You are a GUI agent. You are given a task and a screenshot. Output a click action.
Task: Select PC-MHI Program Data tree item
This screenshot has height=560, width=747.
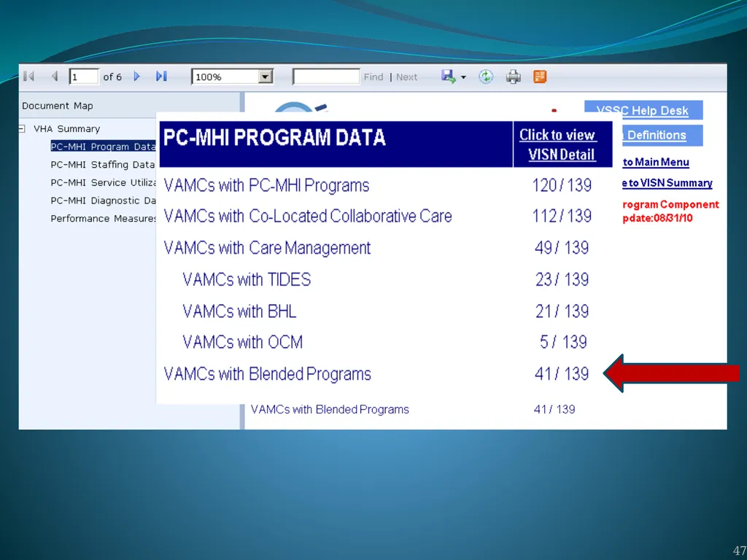coord(103,147)
